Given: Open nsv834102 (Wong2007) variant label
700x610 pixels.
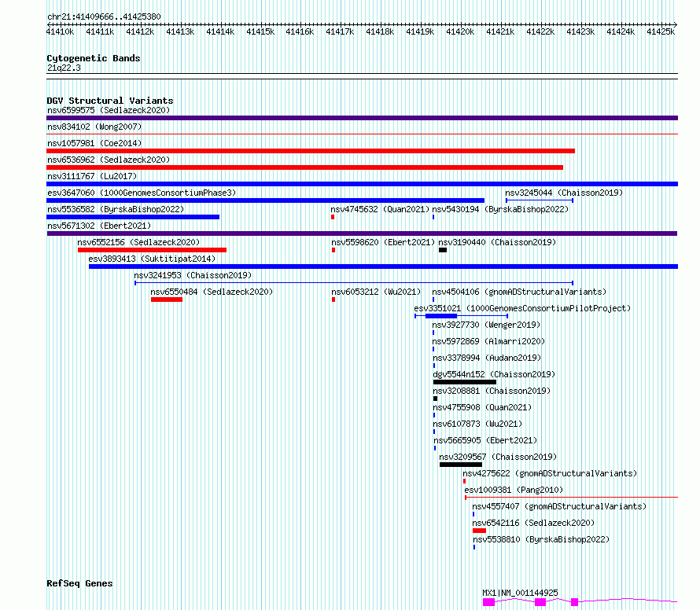Looking at the screenshot, I should click(94, 127).
